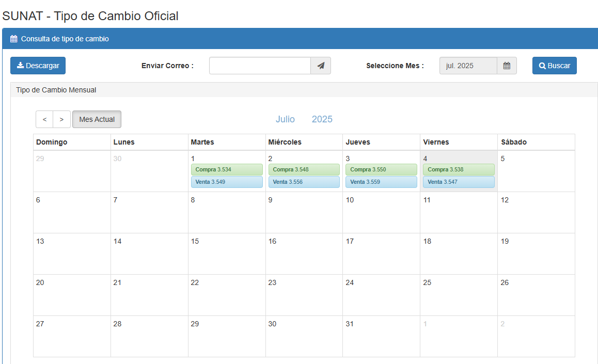This screenshot has width=598, height=364.
Task: Select Venta 3.559 on July 3
Action: tap(382, 182)
